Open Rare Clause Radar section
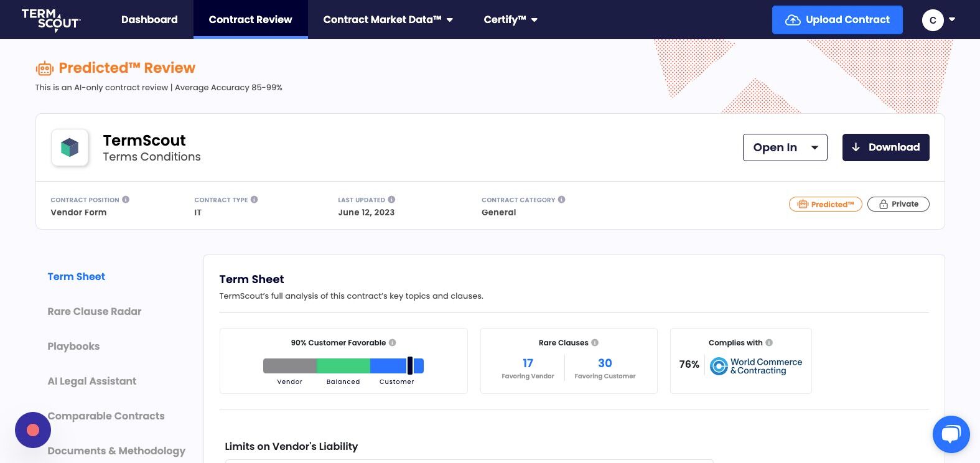 [x=95, y=311]
